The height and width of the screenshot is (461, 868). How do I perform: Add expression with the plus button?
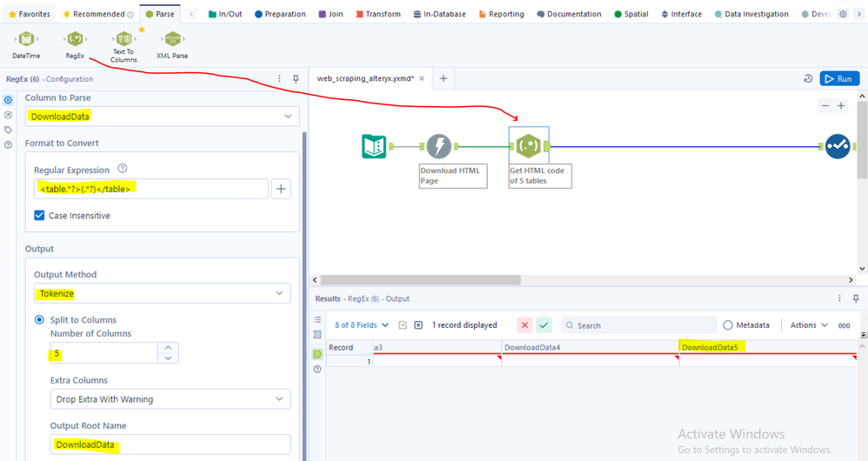click(281, 189)
